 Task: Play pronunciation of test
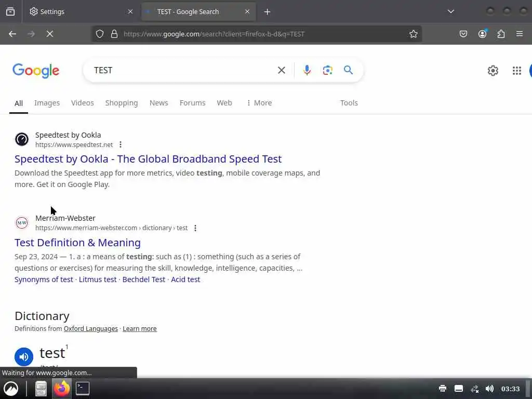pyautogui.click(x=24, y=356)
